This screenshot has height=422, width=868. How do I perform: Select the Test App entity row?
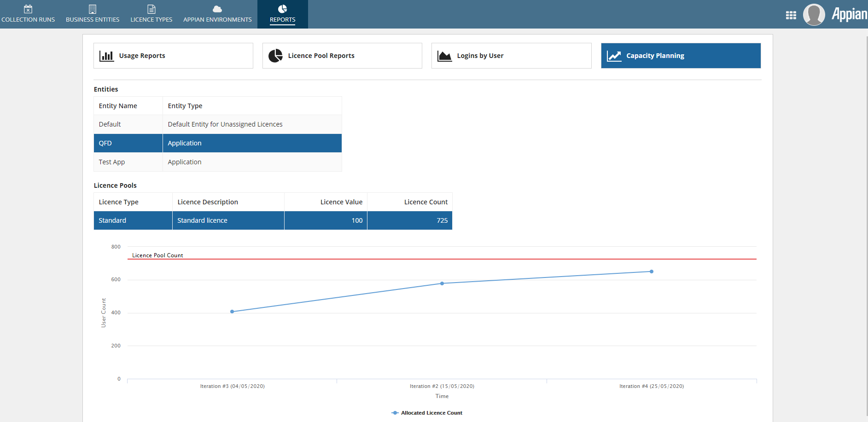tap(218, 162)
